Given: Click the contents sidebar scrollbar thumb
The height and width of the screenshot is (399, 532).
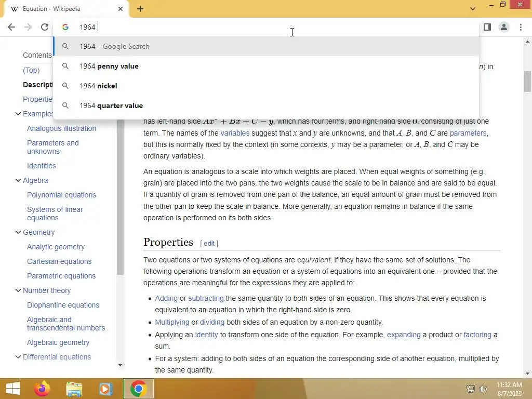Looking at the screenshot, I should [120, 197].
